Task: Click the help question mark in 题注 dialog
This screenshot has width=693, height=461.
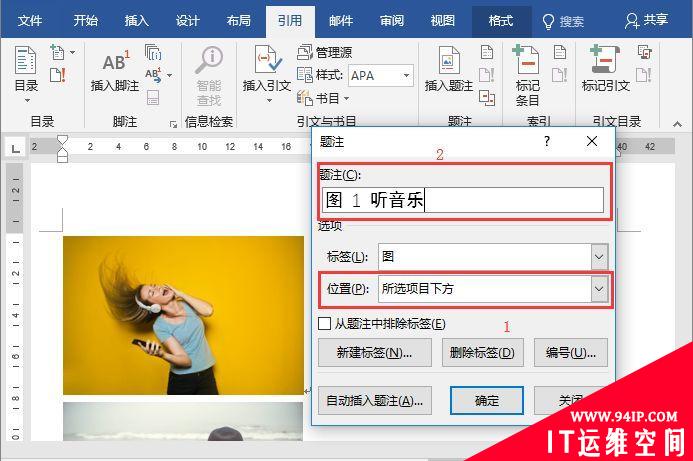Action: click(547, 141)
